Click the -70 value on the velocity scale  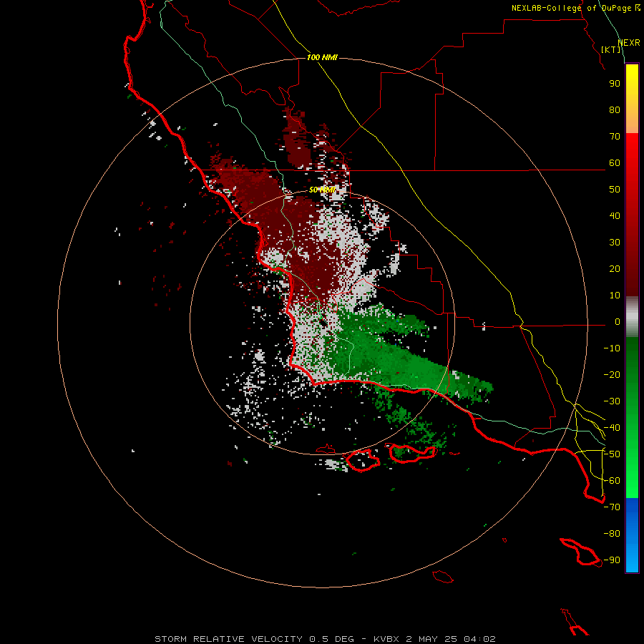click(x=612, y=507)
